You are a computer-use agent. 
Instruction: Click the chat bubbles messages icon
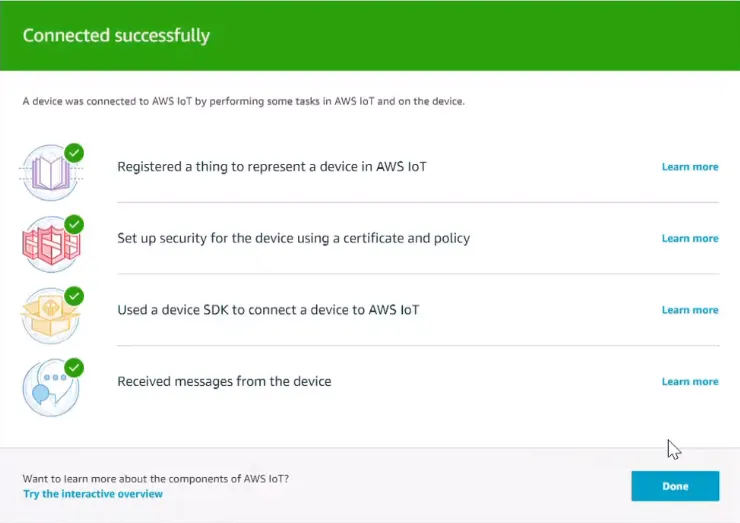[x=50, y=388]
